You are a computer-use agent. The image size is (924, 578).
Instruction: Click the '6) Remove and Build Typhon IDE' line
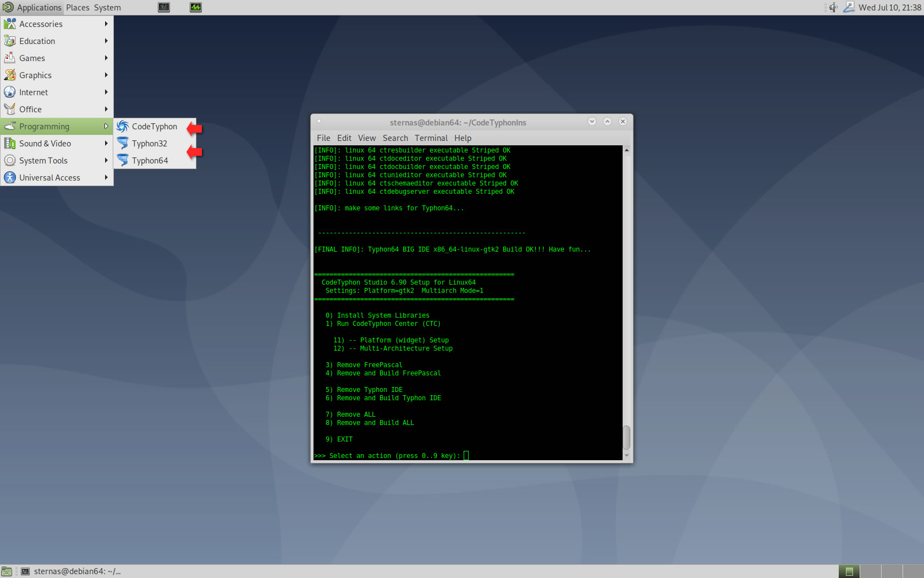click(383, 398)
